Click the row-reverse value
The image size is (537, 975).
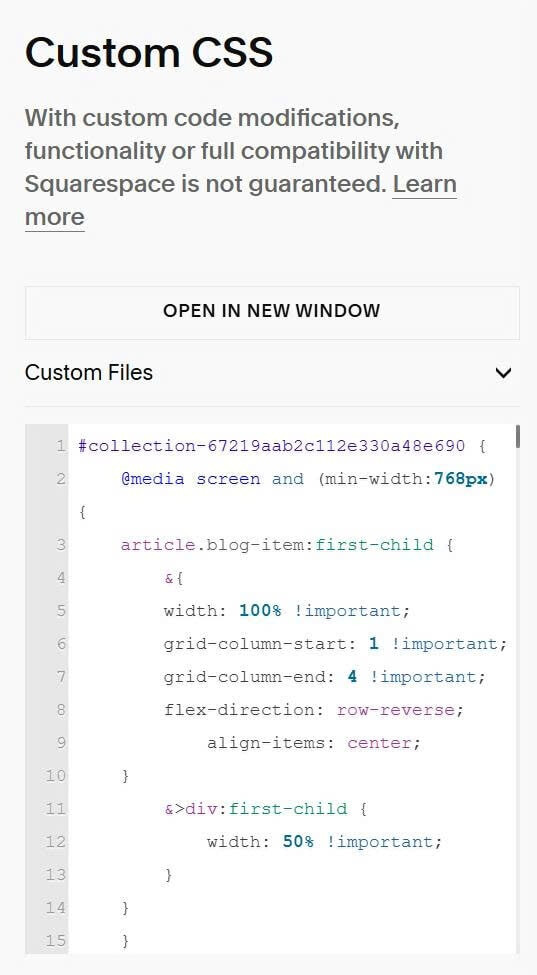pos(396,709)
